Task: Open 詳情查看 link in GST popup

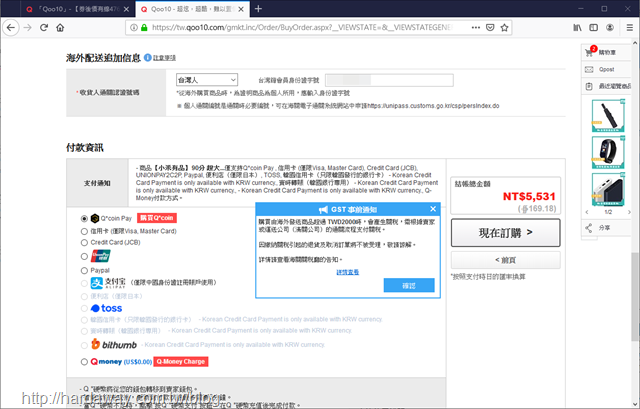Action: coord(348,272)
